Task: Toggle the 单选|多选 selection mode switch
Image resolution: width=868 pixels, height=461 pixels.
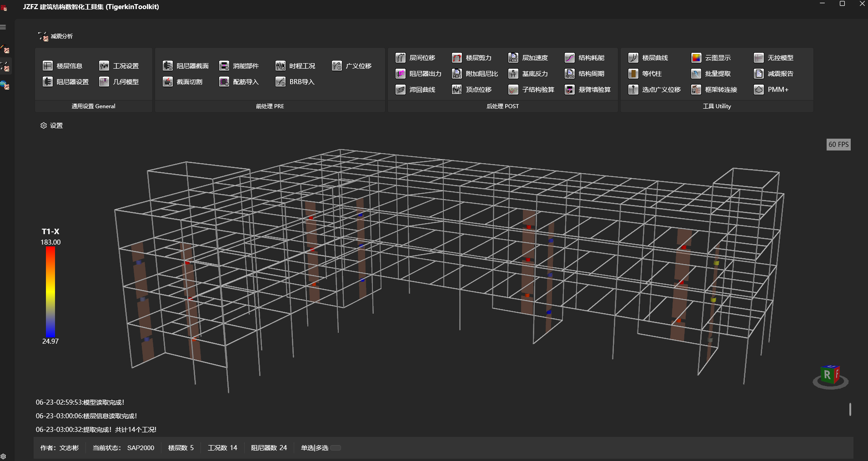Action: (x=336, y=448)
